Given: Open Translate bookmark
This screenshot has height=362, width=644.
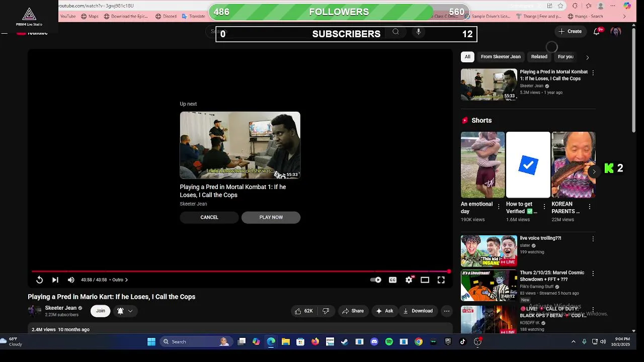Looking at the screenshot, I should click(193, 16).
